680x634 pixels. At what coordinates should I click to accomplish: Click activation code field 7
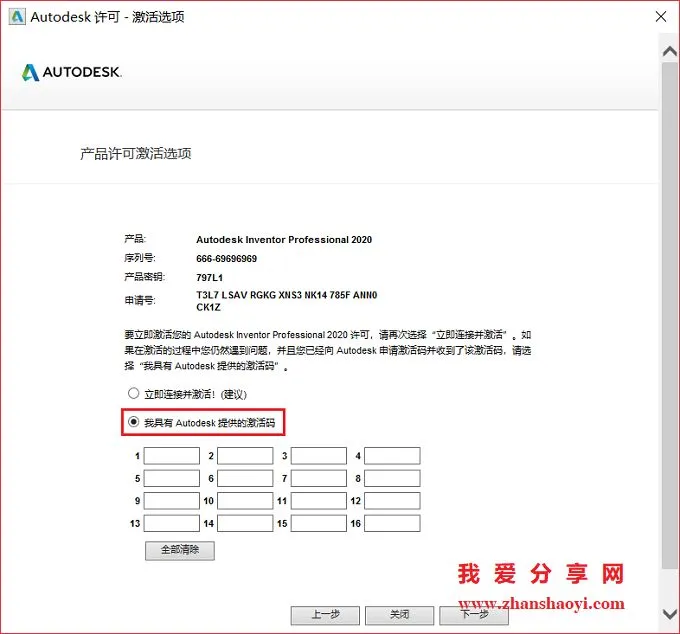pos(319,478)
